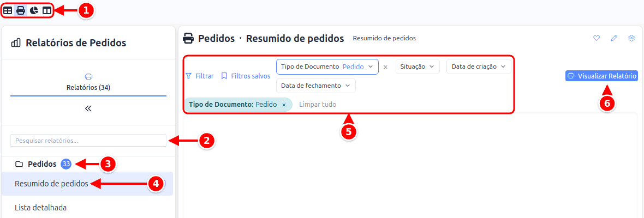
Task: Click the Relatórios de Pedidos chart icon
Action: [x=16, y=43]
